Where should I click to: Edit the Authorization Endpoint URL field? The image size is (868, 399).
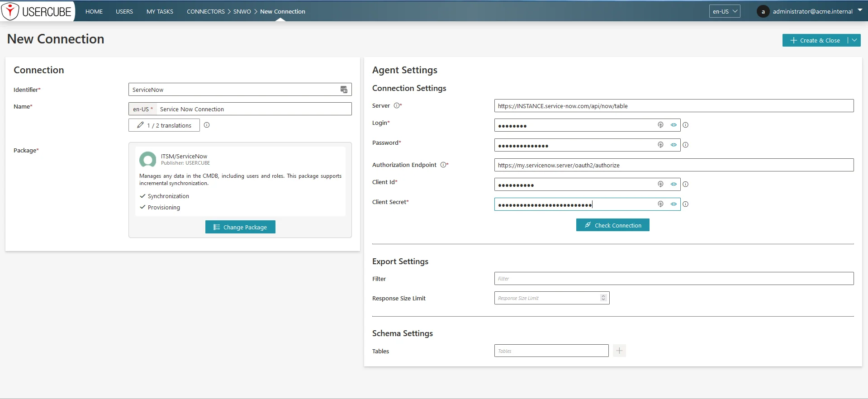(x=674, y=165)
